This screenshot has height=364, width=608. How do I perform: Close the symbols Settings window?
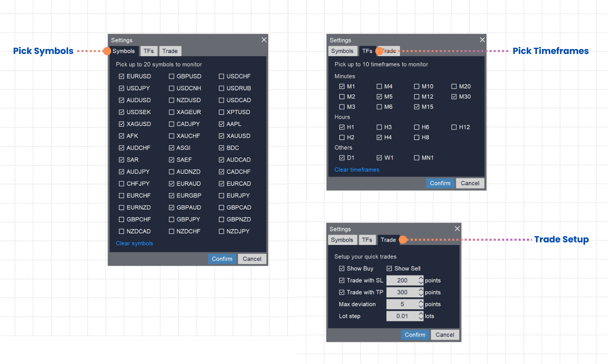[264, 40]
